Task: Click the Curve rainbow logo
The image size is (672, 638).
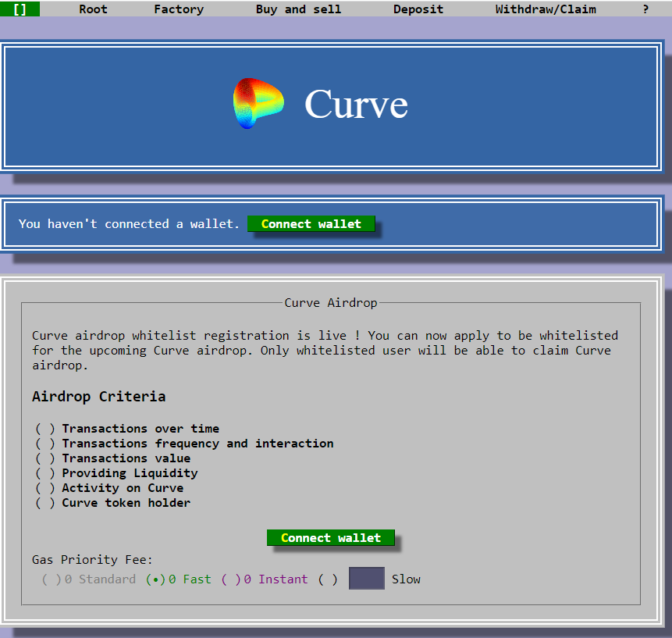Action: (x=258, y=103)
